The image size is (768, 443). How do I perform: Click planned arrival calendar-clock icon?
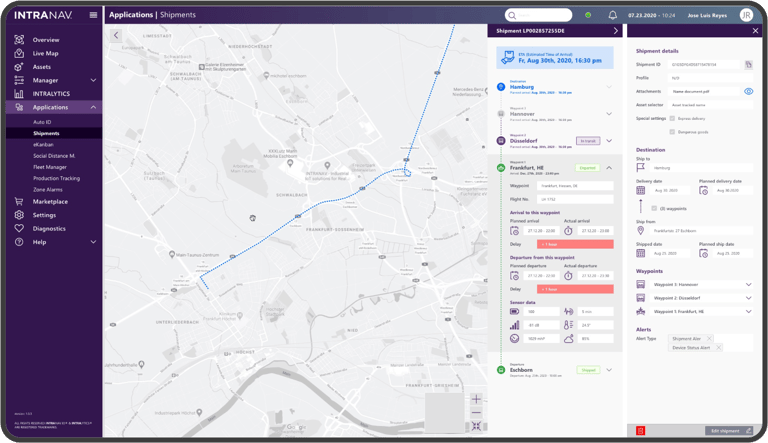[x=514, y=230]
